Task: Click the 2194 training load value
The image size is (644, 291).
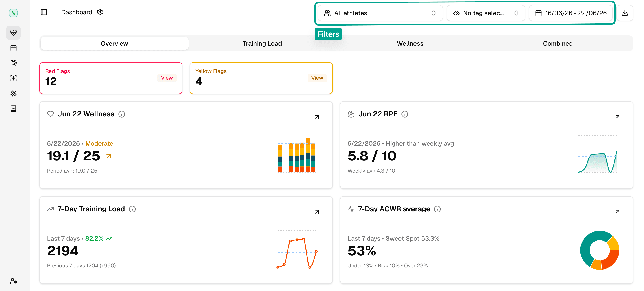Action: pyautogui.click(x=63, y=251)
